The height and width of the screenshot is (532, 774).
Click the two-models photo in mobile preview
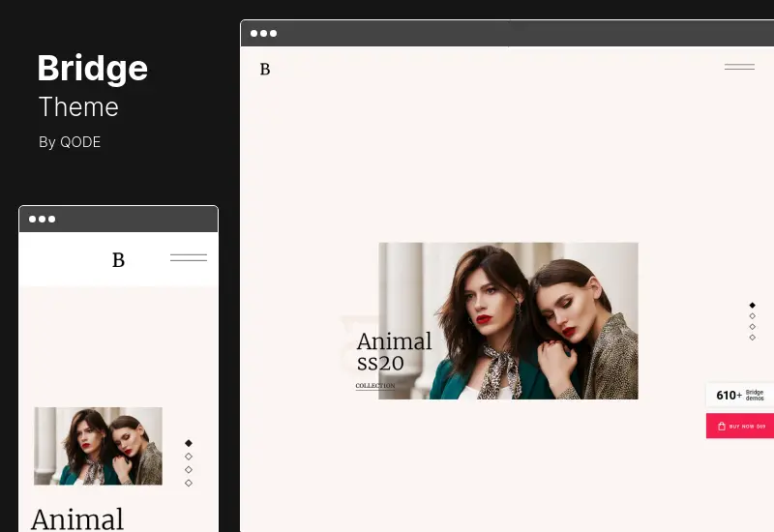click(98, 446)
